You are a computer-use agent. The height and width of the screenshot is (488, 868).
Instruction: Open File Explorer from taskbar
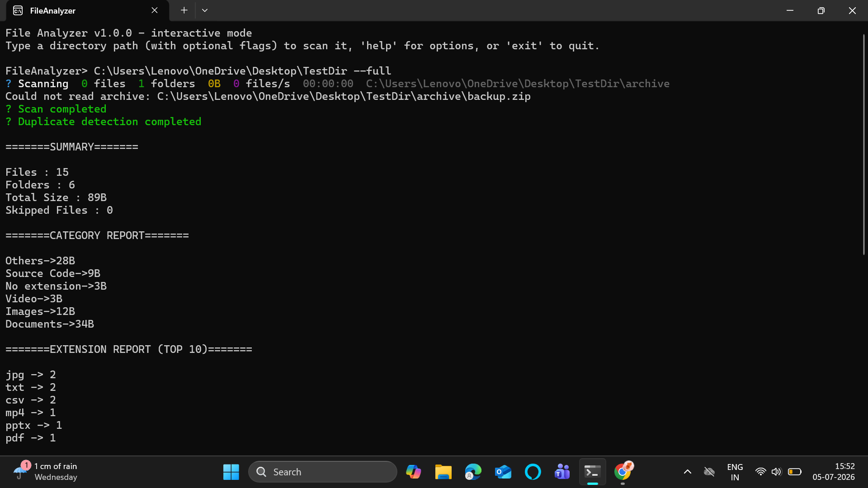[443, 472]
